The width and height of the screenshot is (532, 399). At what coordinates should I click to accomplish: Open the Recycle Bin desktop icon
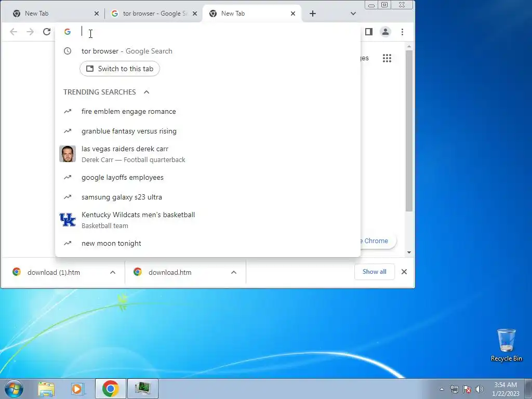(x=506, y=345)
